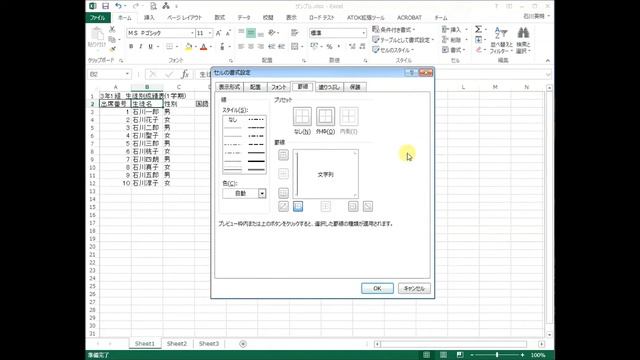Open the border color '自動' dropdown
Image resolution: width=640 pixels, height=360 pixels.
click(x=262, y=193)
